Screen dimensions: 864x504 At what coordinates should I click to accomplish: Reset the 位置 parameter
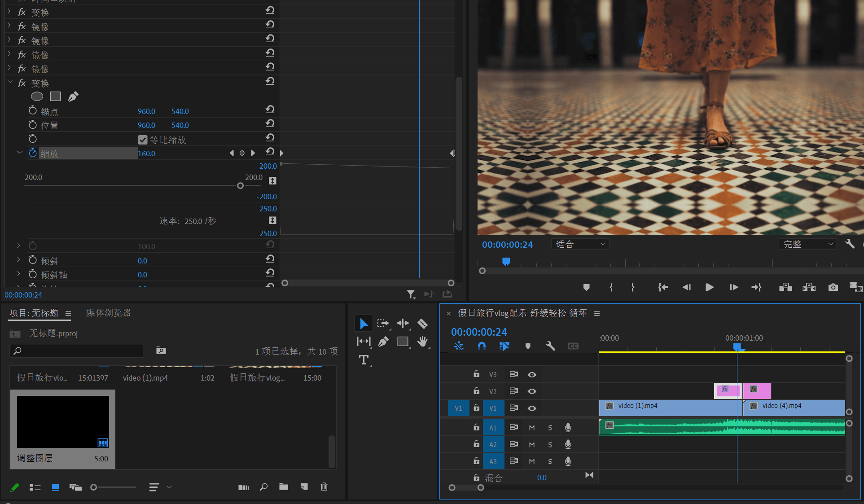pos(270,123)
